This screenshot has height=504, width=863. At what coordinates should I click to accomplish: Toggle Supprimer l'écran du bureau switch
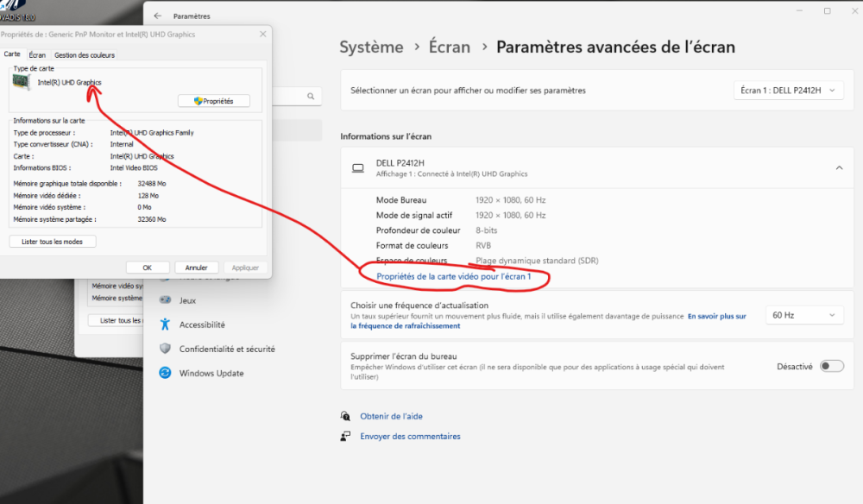click(832, 366)
